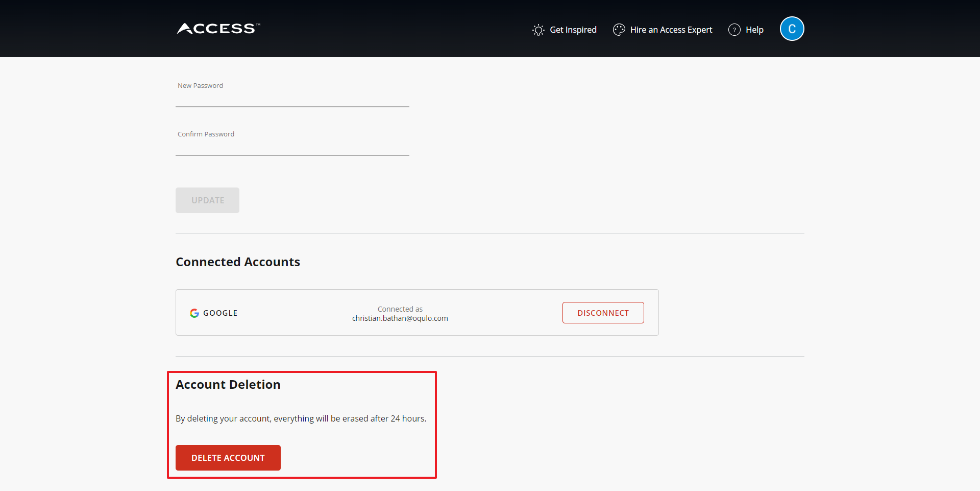The height and width of the screenshot is (491, 980).
Task: Click the connected email christian.bathan@oqulo.com
Action: point(400,318)
